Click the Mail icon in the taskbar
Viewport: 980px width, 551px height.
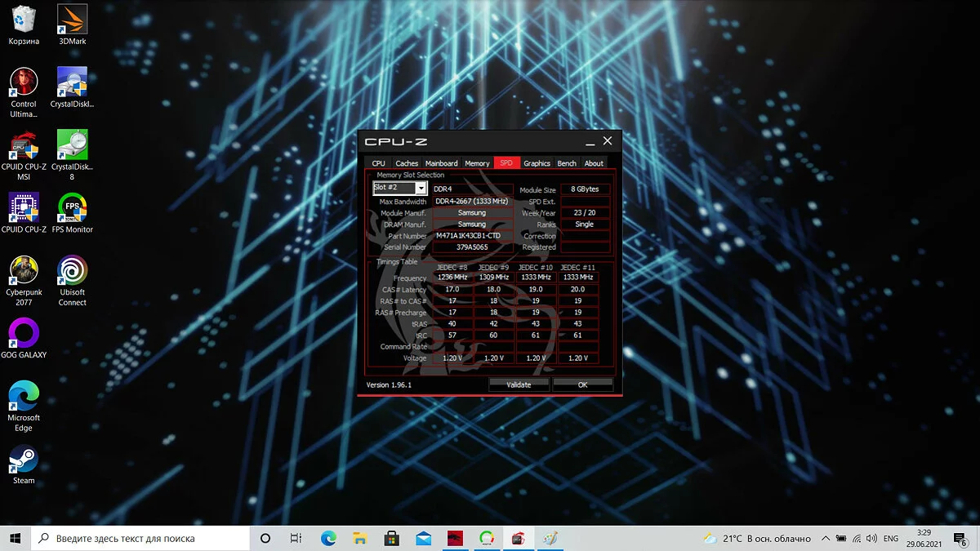[423, 539]
